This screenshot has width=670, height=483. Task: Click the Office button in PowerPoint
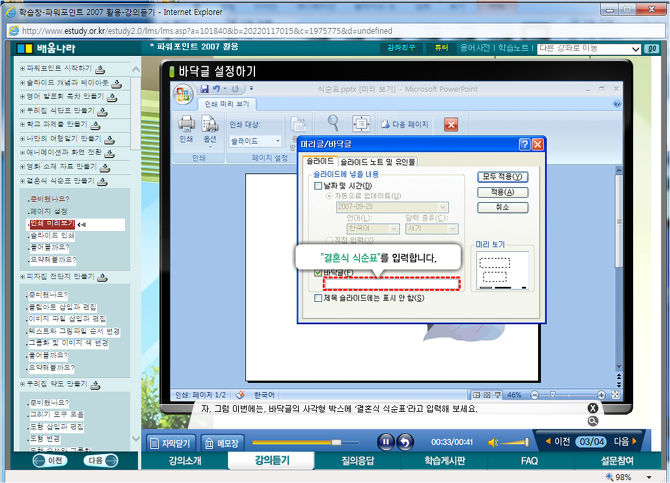[x=183, y=94]
